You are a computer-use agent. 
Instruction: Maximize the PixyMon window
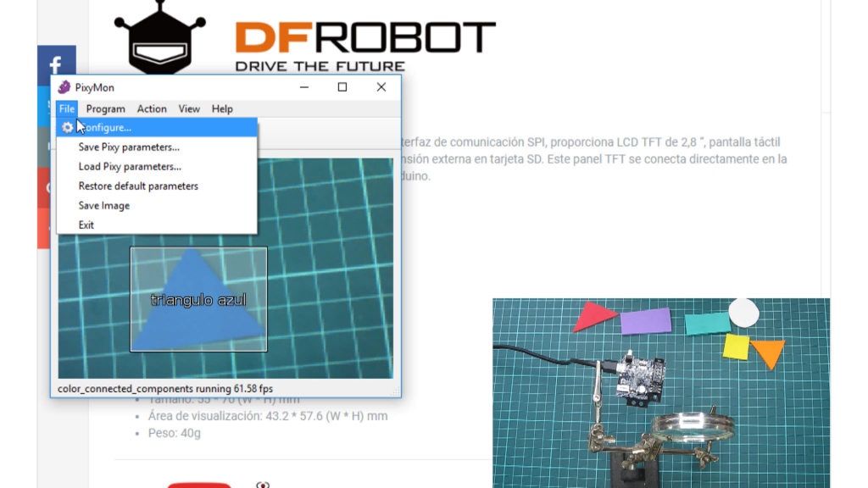342,87
